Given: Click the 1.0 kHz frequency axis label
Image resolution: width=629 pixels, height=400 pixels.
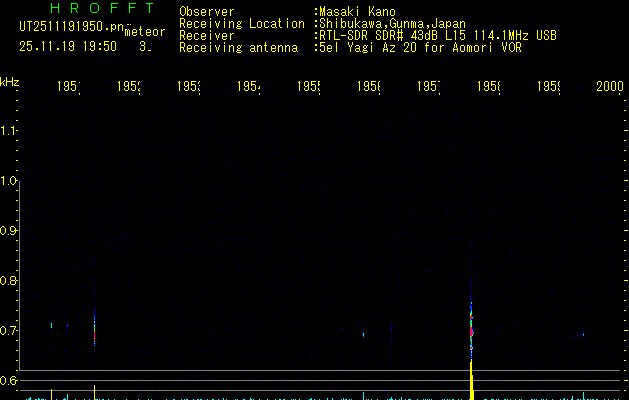Looking at the screenshot, I should [8, 181].
